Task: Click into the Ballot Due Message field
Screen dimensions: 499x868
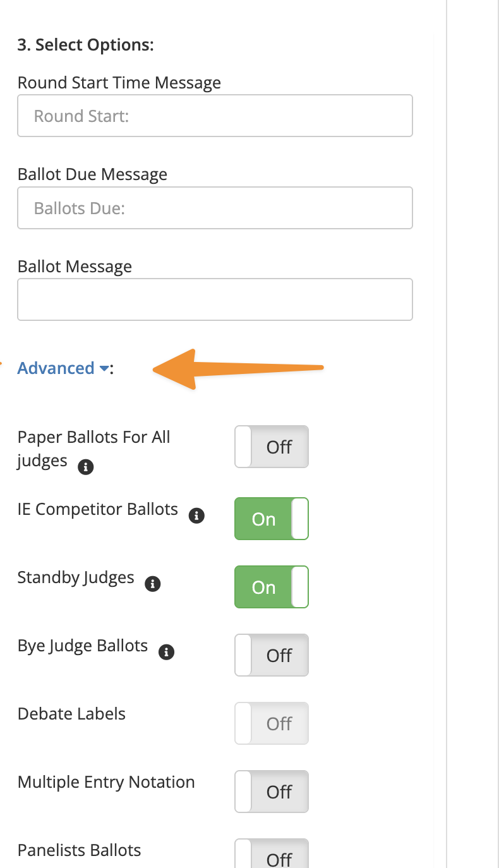Action: [x=215, y=208]
